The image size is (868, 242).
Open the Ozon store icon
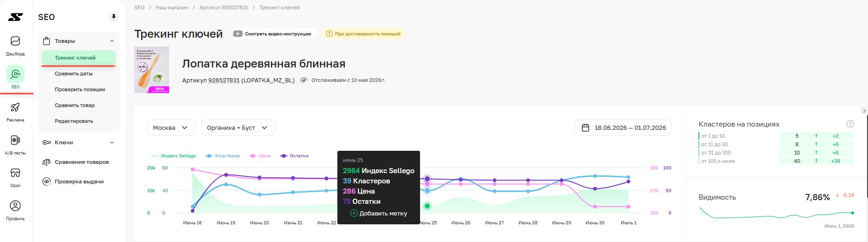pyautogui.click(x=15, y=173)
